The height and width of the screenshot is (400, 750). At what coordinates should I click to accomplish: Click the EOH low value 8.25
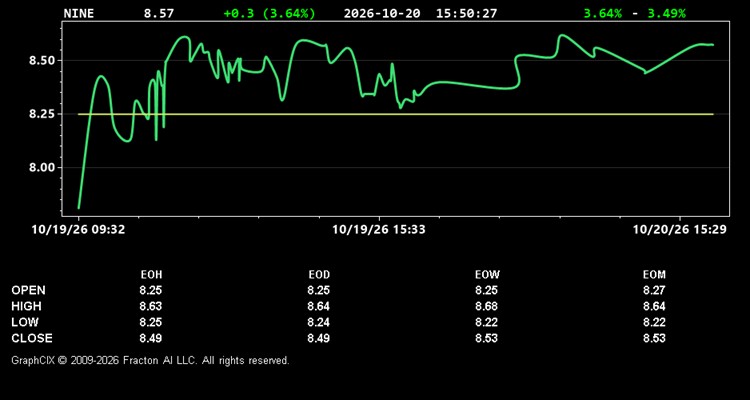(x=151, y=322)
